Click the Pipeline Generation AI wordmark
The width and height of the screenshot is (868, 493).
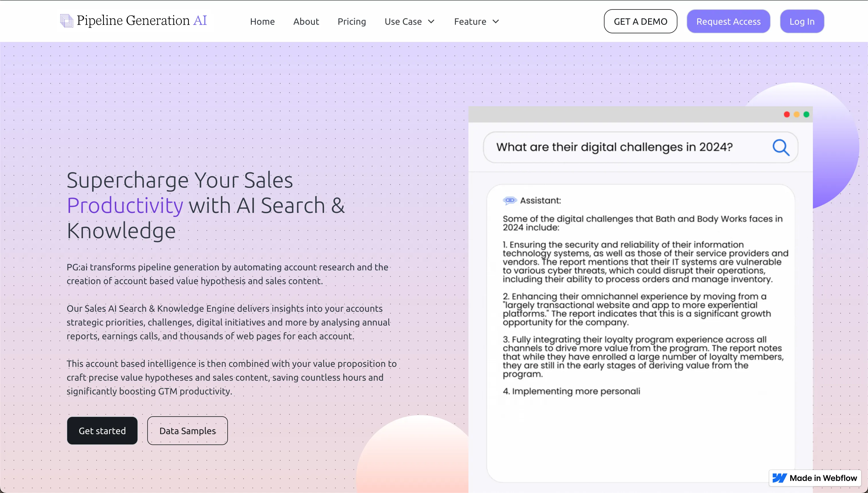point(142,21)
